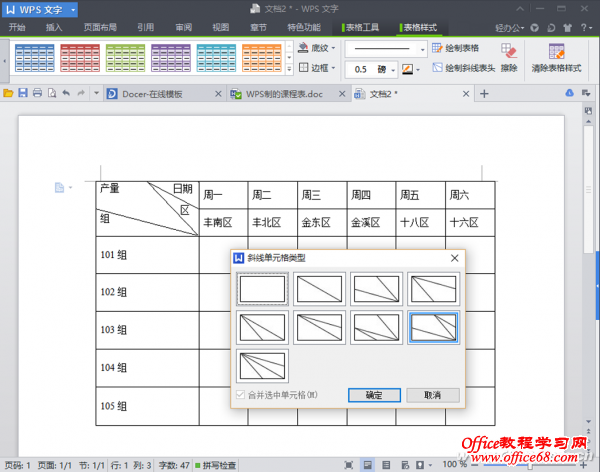This screenshot has width=600, height=472.
Task: Select the single diagonal line cell type
Action: [320, 289]
